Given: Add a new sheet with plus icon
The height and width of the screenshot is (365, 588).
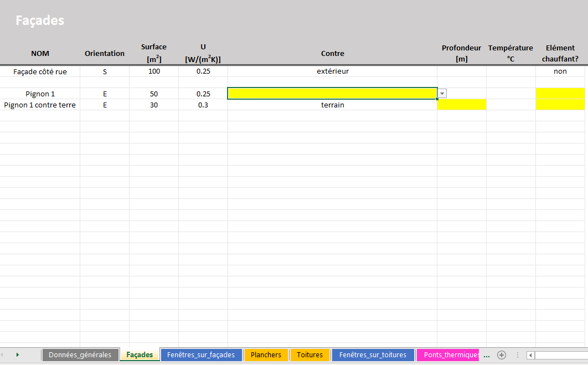Looking at the screenshot, I should click(502, 355).
